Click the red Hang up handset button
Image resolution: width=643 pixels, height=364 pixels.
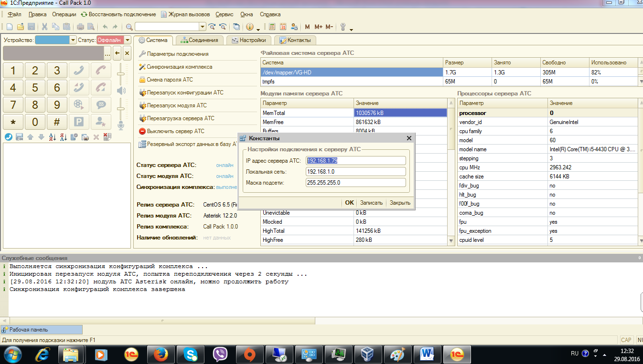pyautogui.click(x=101, y=70)
